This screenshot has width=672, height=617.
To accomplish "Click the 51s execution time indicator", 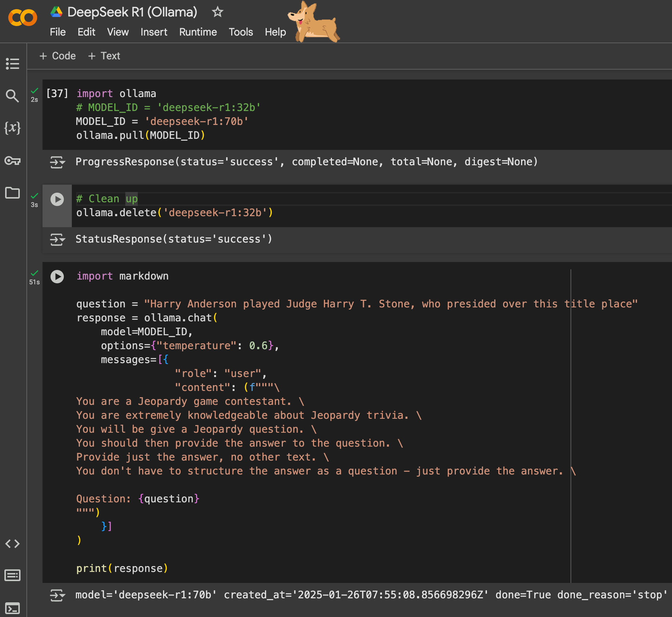I will pyautogui.click(x=34, y=282).
